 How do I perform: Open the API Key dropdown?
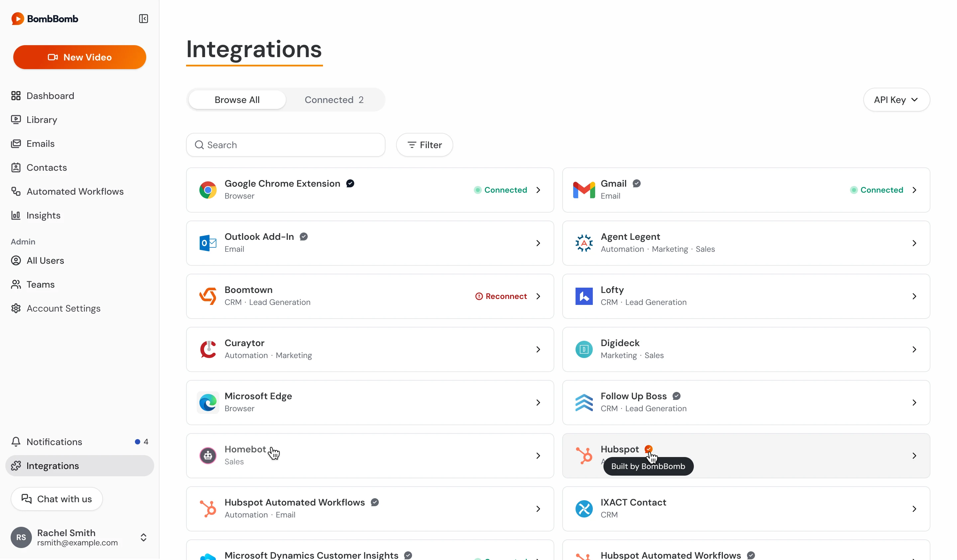(x=896, y=100)
